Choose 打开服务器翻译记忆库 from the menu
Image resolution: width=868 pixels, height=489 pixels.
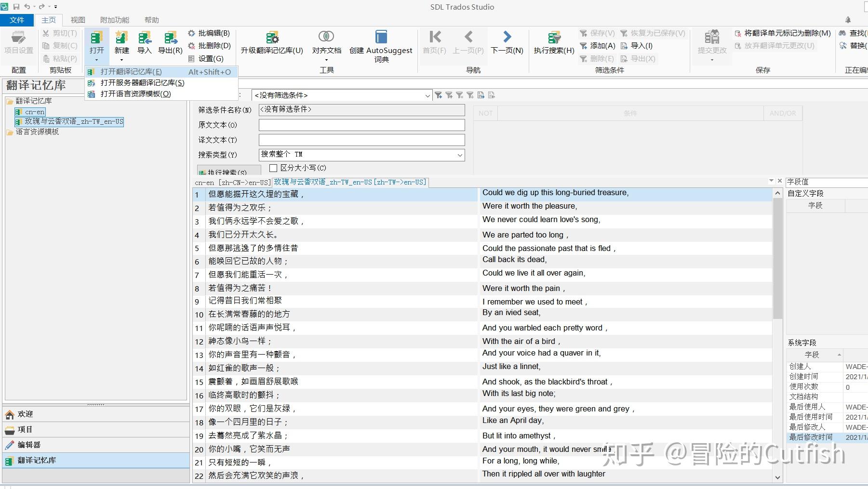[x=142, y=82]
